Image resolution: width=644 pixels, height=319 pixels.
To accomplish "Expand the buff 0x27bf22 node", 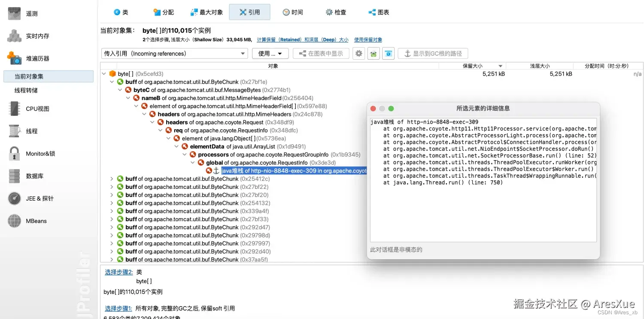I will [x=112, y=187].
